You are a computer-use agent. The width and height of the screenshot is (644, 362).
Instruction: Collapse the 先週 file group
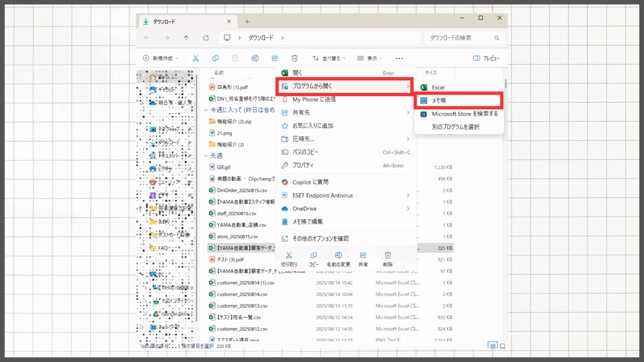click(206, 156)
